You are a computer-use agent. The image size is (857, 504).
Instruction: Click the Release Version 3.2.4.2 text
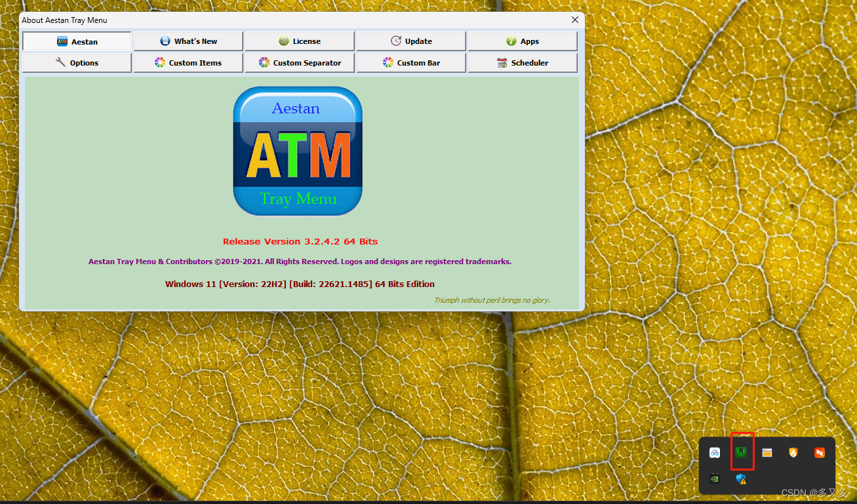click(x=300, y=241)
